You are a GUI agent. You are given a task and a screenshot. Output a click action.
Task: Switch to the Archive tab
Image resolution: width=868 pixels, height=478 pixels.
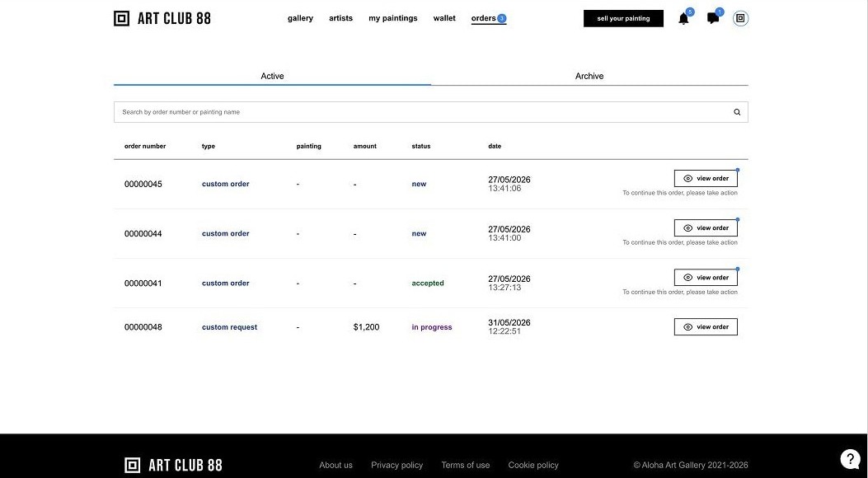coord(589,76)
